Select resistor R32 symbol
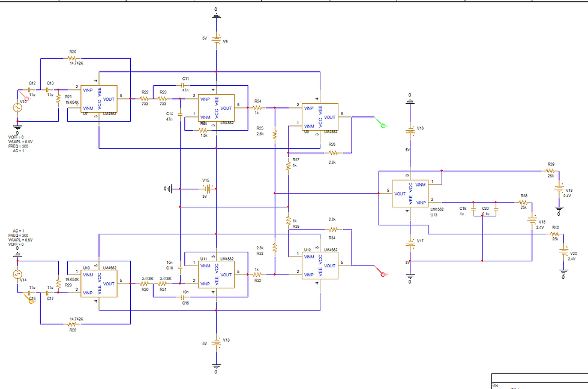The height and width of the screenshot is (389, 588). (x=257, y=275)
